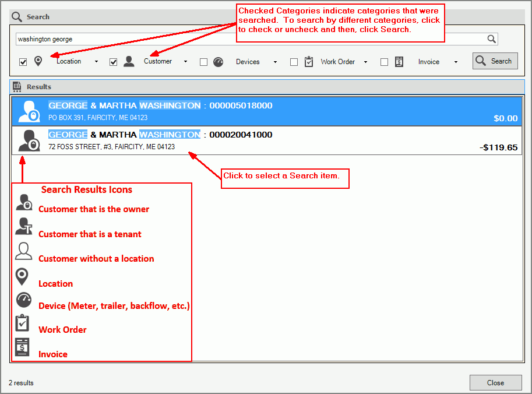This screenshot has width=532, height=394.
Task: Click the Close button
Action: [x=496, y=383]
